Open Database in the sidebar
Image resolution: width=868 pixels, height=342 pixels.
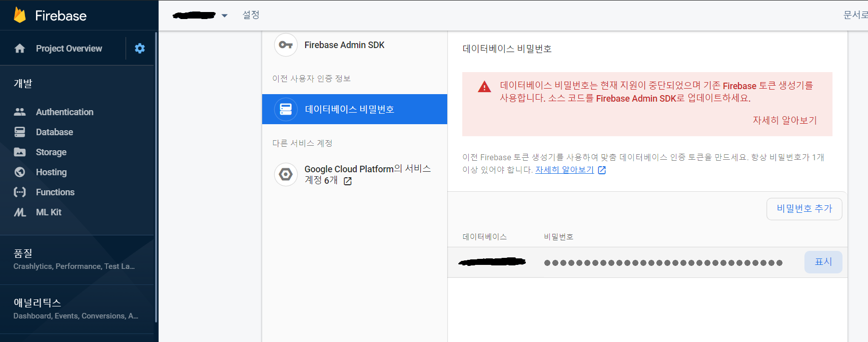(55, 132)
